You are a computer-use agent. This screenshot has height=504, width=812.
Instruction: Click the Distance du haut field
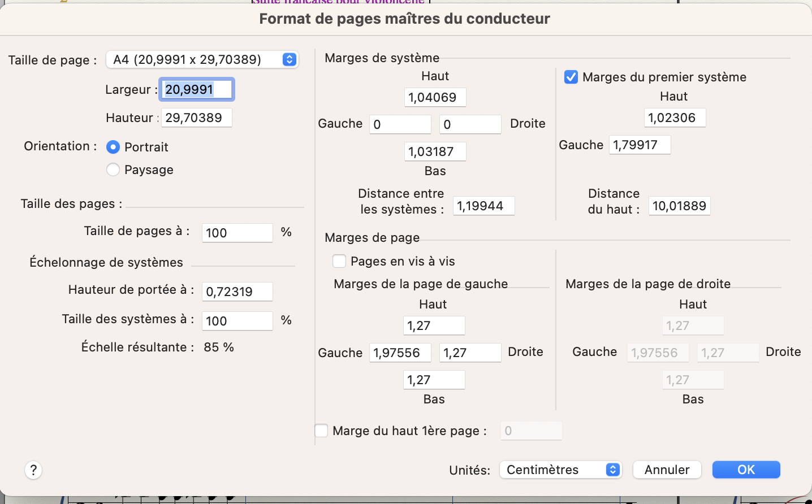point(679,206)
